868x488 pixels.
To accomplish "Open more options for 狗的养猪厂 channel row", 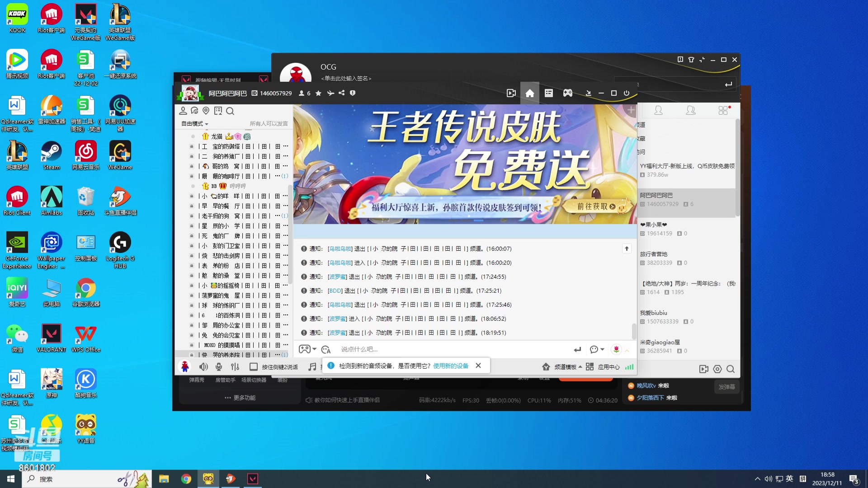I will [286, 156].
